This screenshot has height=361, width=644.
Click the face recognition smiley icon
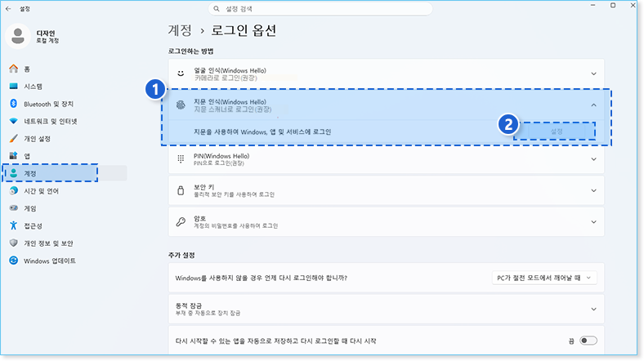[x=181, y=74]
